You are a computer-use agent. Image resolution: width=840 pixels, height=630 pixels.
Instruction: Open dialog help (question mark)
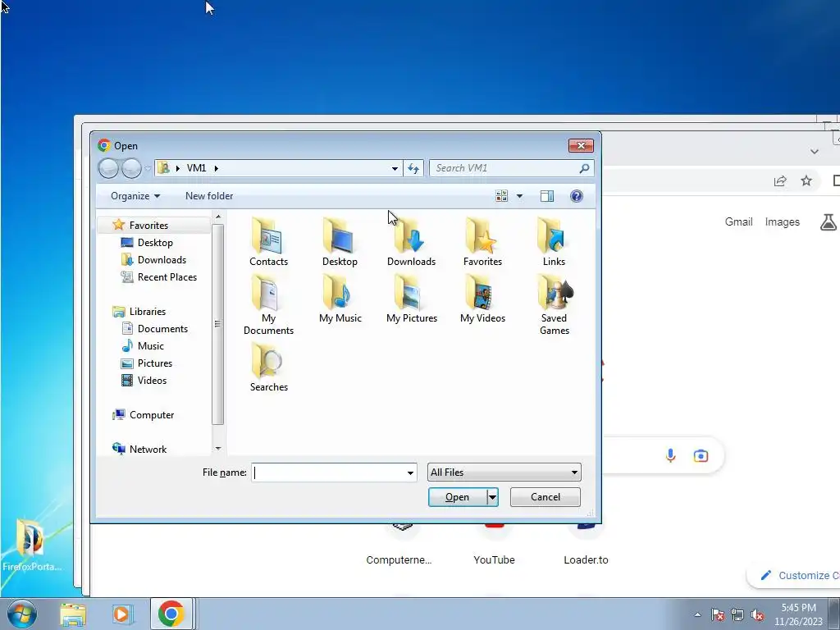coord(577,196)
